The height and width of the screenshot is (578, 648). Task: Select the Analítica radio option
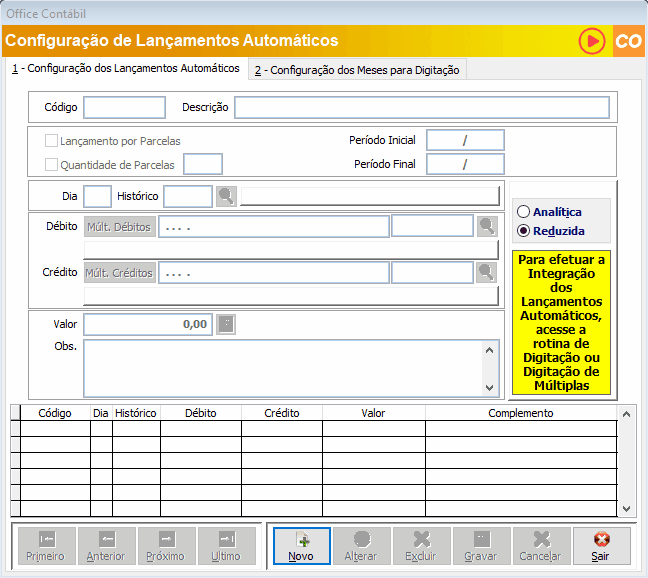pyautogui.click(x=523, y=212)
